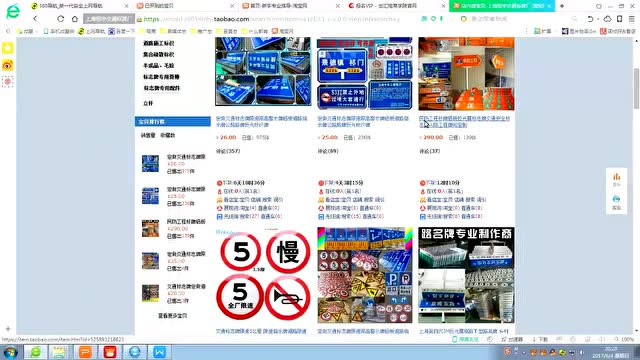This screenshot has height=360, width=640.
Task: Switch to the fourth VIP browser tab
Action: tap(396, 6)
